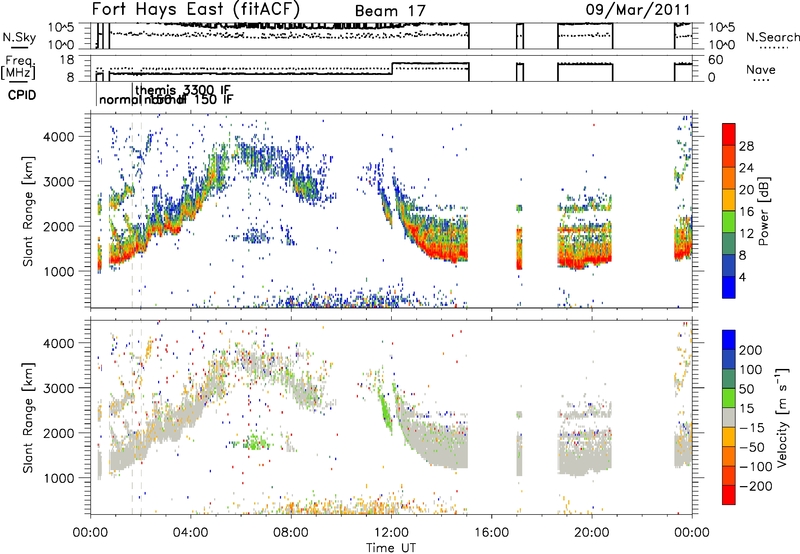800x554 pixels.
Task: Click the green velocity patch near 06:30
Action: (255, 442)
